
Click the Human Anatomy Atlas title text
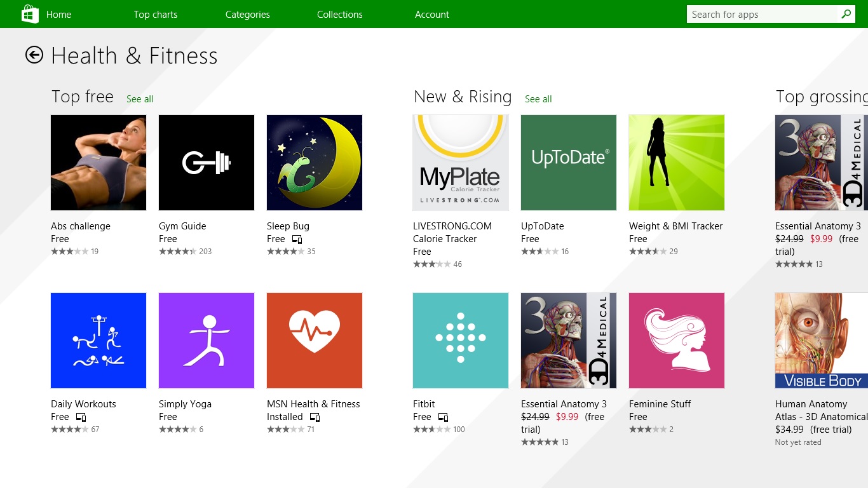(821, 410)
